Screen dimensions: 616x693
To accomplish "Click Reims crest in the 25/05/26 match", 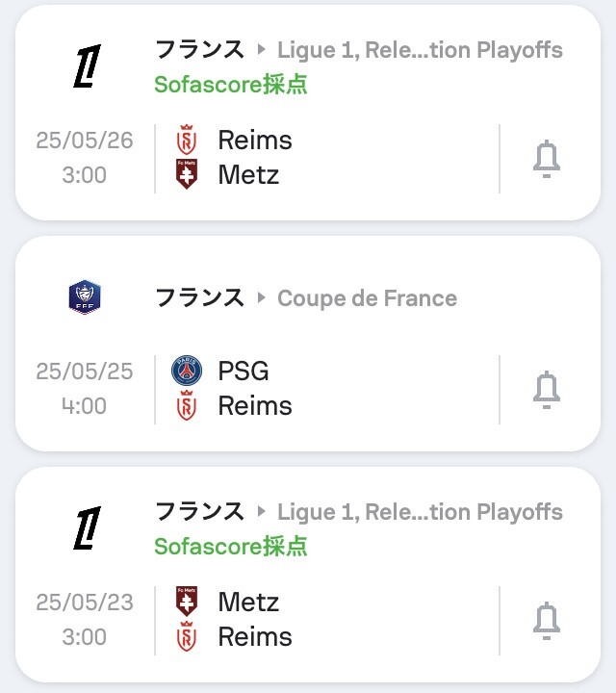I will pyautogui.click(x=187, y=140).
